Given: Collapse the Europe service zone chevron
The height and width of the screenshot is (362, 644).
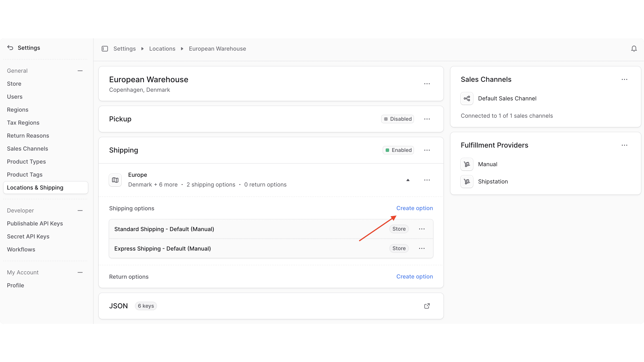Looking at the screenshot, I should (408, 180).
